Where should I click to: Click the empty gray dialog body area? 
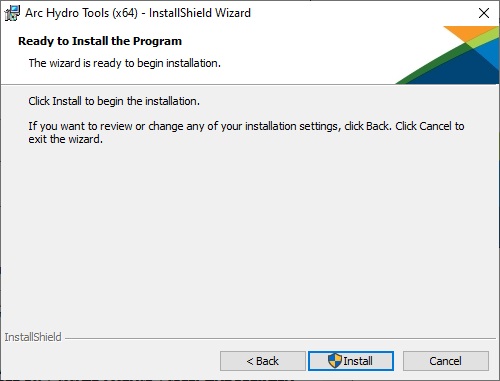250,233
